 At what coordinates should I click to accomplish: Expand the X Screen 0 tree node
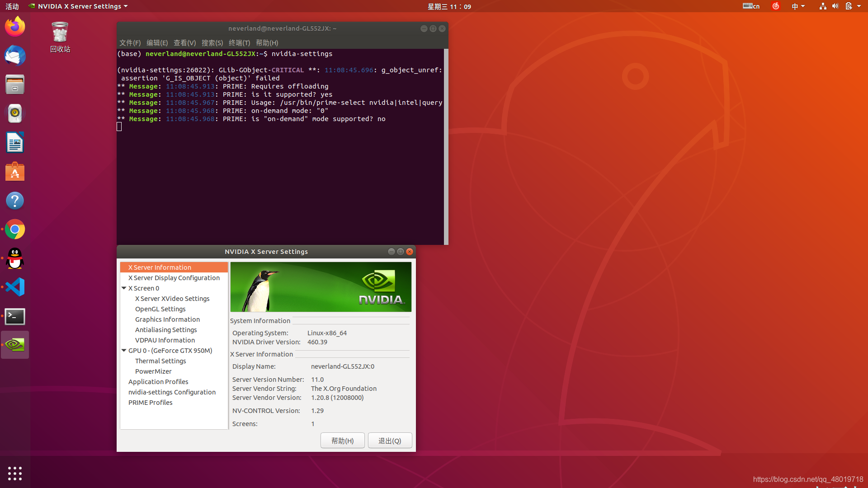pos(125,288)
